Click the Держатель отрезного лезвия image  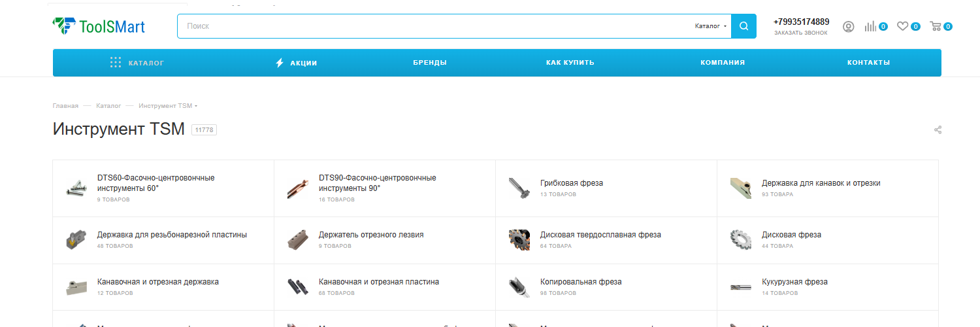298,239
